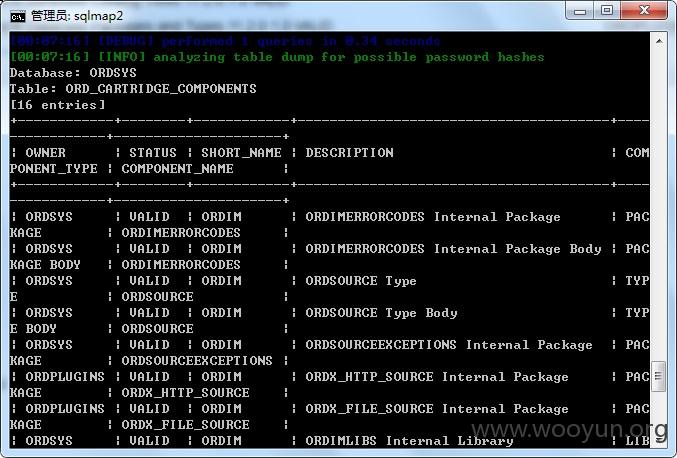Click the window title text sqlmap2

98,16
